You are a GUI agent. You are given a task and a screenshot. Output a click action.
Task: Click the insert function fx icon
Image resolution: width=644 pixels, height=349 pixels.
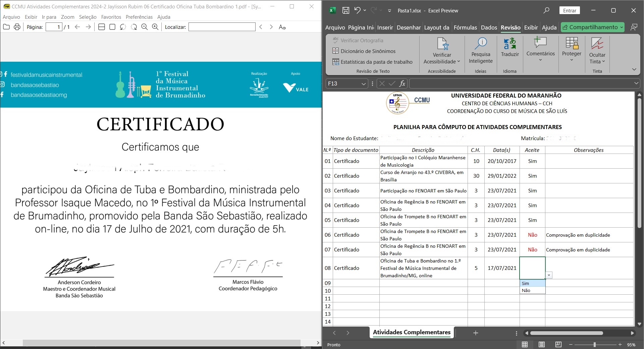click(402, 83)
